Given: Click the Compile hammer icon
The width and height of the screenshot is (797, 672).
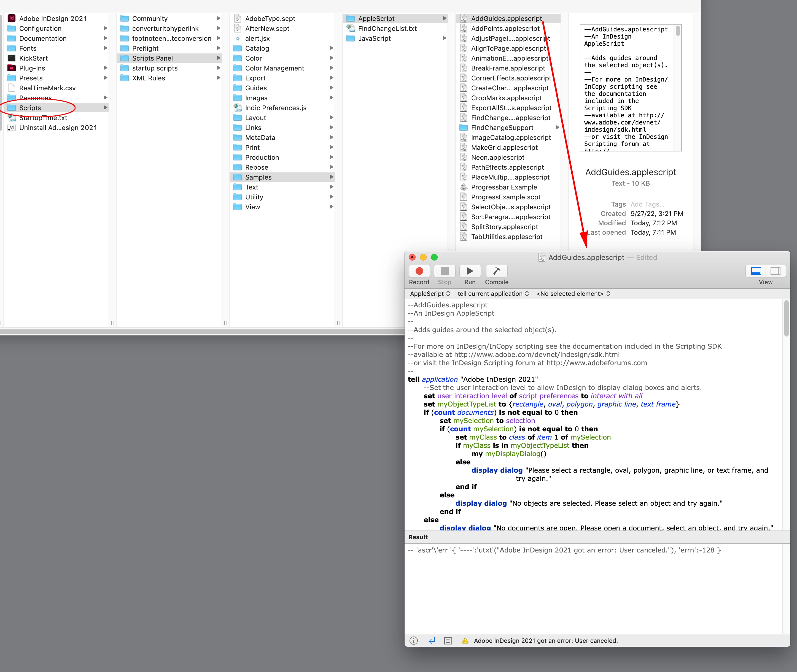Looking at the screenshot, I should pyautogui.click(x=496, y=271).
